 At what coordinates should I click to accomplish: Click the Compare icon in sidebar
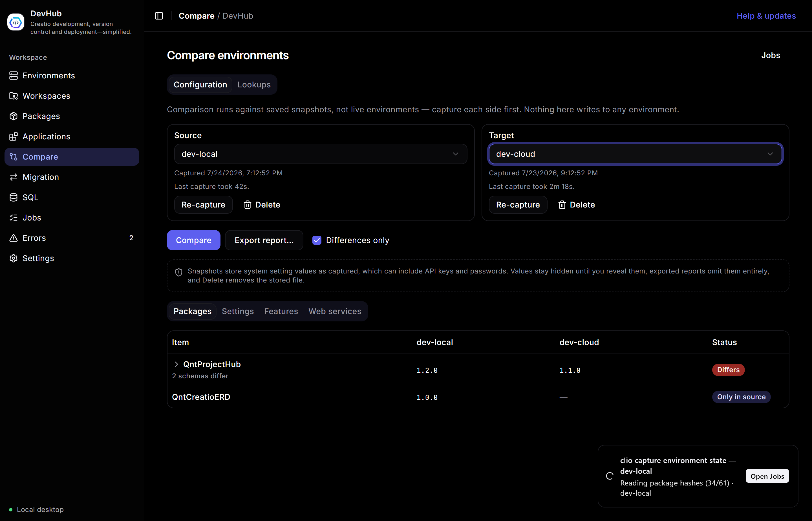pos(14,157)
